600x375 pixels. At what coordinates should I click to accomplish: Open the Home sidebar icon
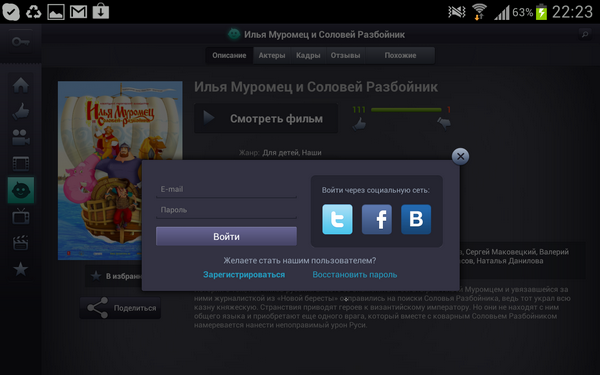pyautogui.click(x=21, y=85)
